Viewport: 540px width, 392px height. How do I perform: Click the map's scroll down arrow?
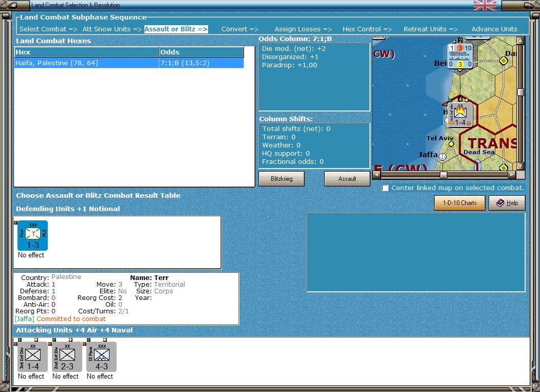520,166
